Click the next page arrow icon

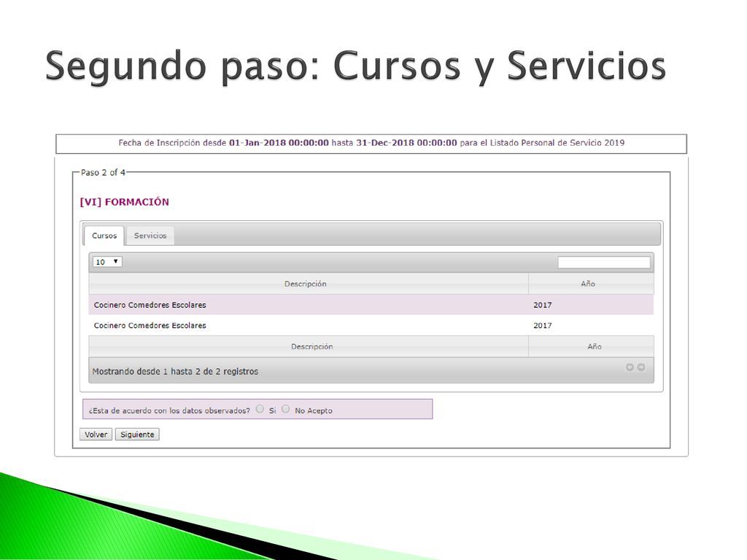(641, 367)
